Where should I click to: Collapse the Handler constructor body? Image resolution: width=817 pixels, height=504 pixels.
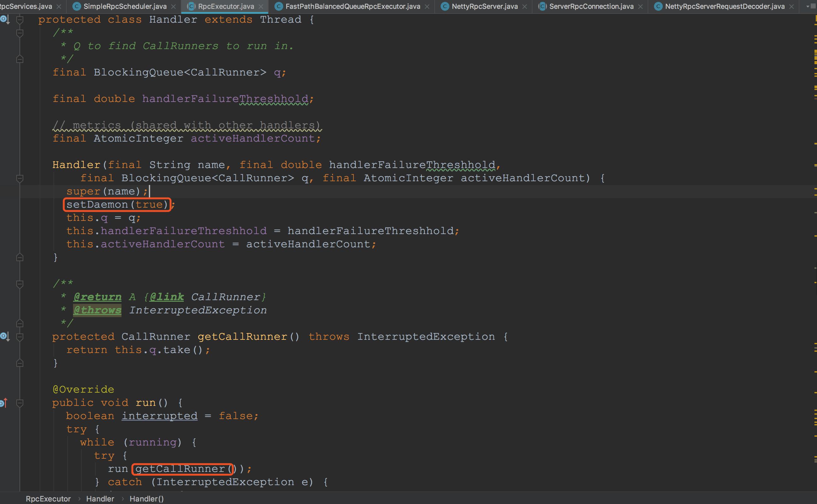click(x=20, y=178)
